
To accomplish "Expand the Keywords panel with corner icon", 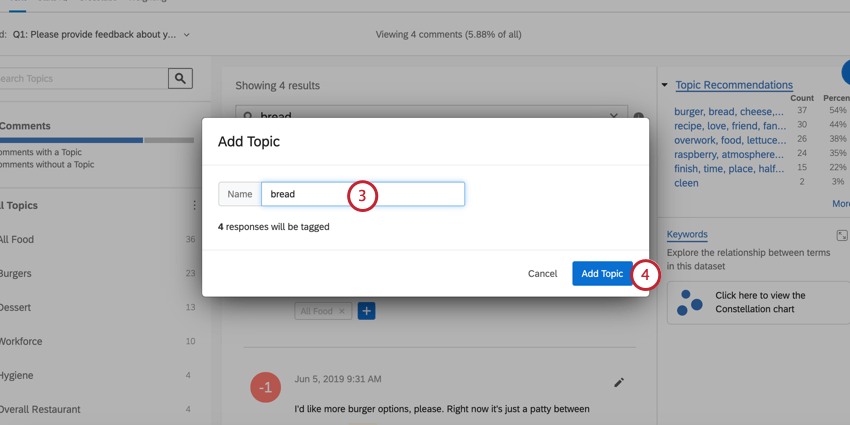I will click(842, 235).
